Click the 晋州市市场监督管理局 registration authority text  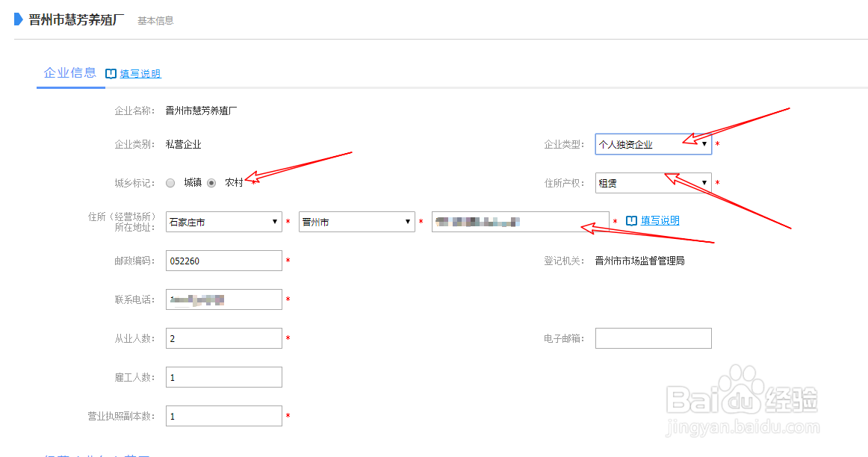(640, 261)
